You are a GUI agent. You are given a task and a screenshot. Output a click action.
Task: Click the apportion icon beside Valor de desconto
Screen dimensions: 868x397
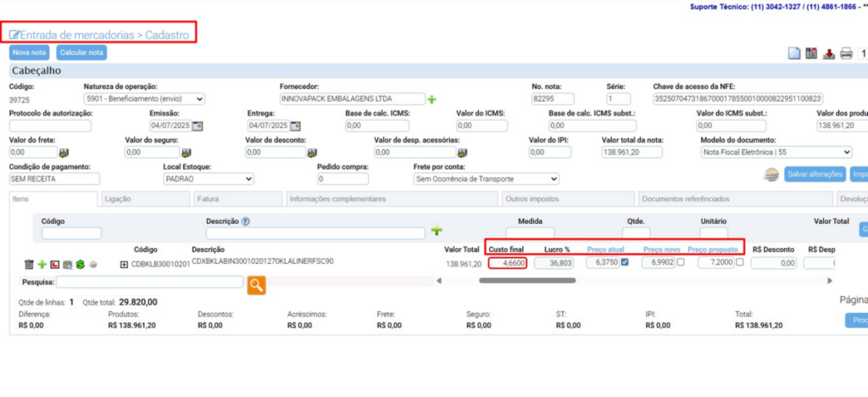(312, 152)
